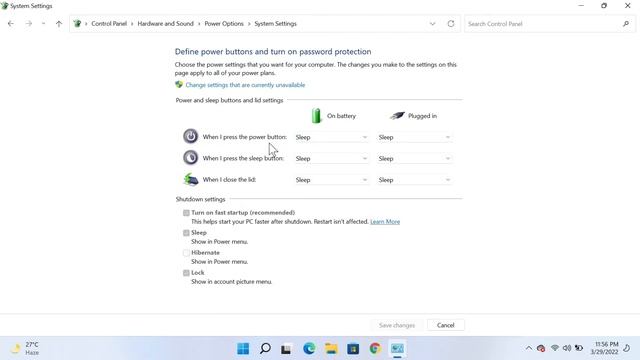Expand the address bar history dropdown
The image size is (640, 360).
pyautogui.click(x=432, y=24)
